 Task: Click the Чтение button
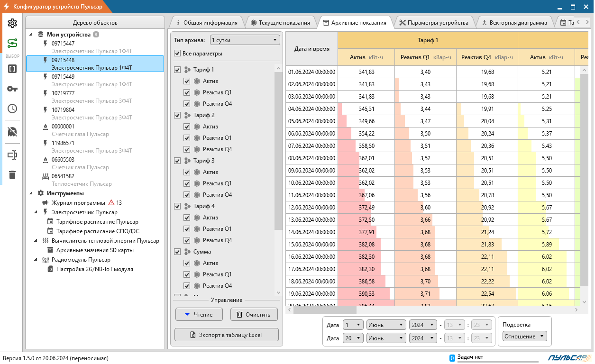[200, 314]
